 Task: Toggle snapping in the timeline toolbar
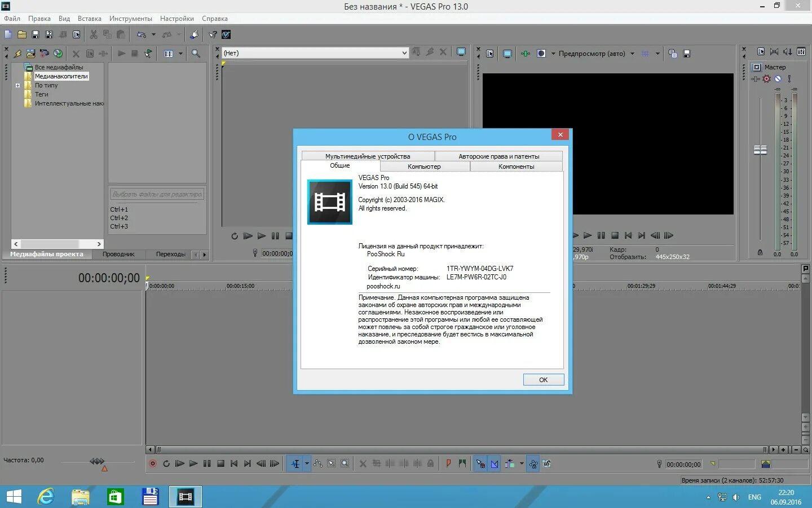click(480, 463)
